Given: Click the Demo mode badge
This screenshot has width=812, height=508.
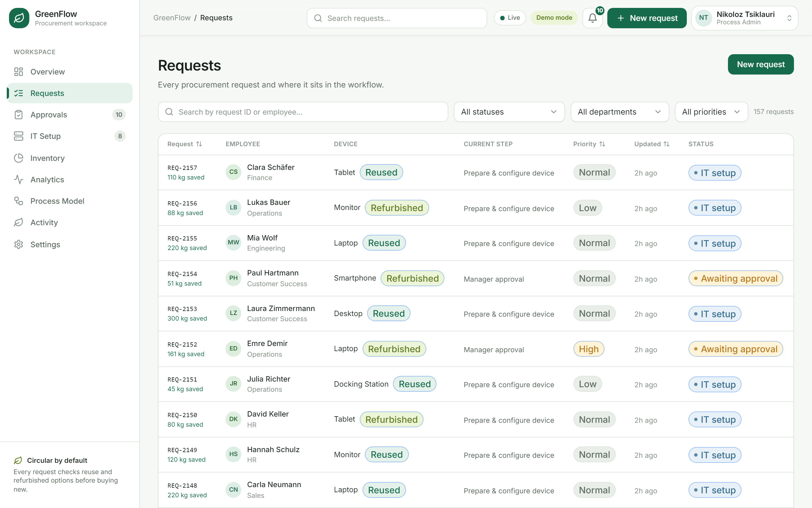Looking at the screenshot, I should (554, 18).
